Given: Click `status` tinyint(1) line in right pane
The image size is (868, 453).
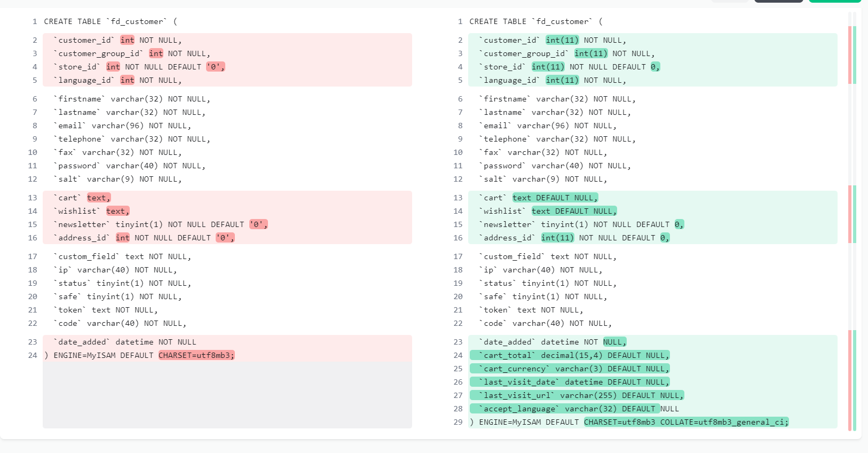Looking at the screenshot, I should click(548, 283).
